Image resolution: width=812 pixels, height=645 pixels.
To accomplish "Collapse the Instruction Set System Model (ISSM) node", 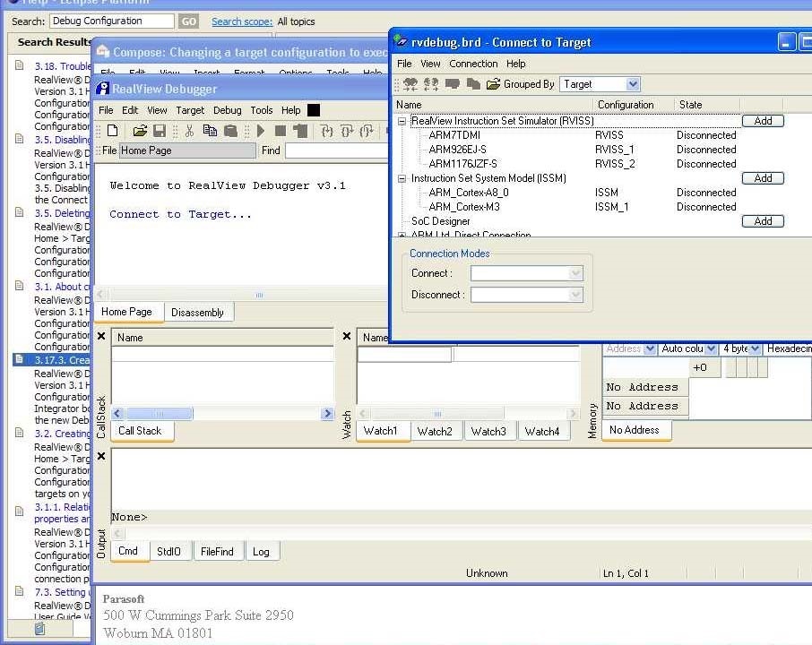I will (x=402, y=178).
